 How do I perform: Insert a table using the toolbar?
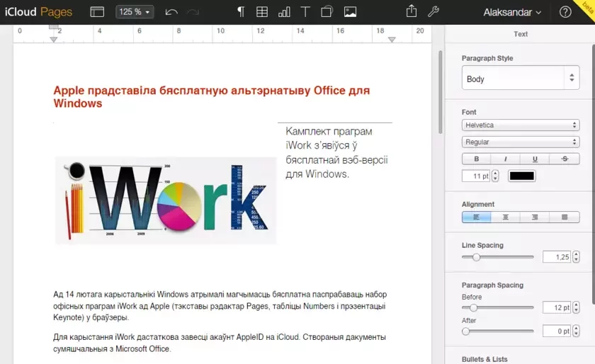262,12
